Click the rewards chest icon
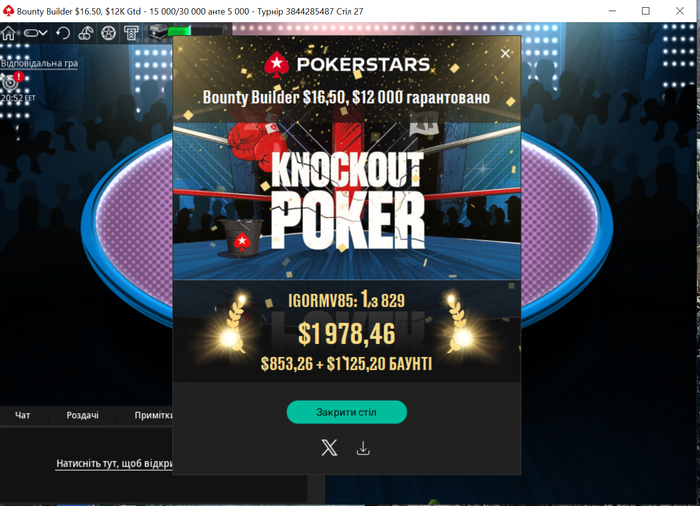The height and width of the screenshot is (506, 700). pyautogui.click(x=158, y=33)
